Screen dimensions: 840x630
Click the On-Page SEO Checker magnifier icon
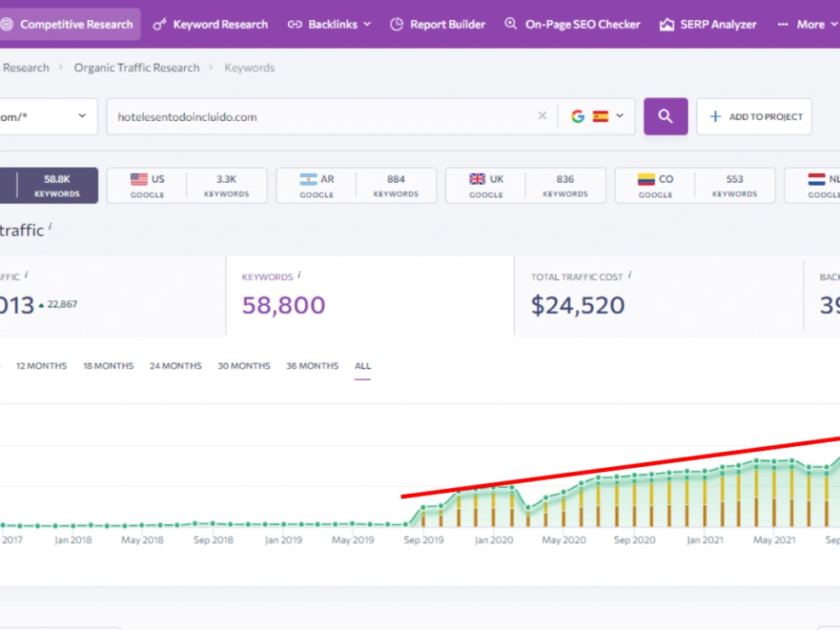[x=511, y=24]
